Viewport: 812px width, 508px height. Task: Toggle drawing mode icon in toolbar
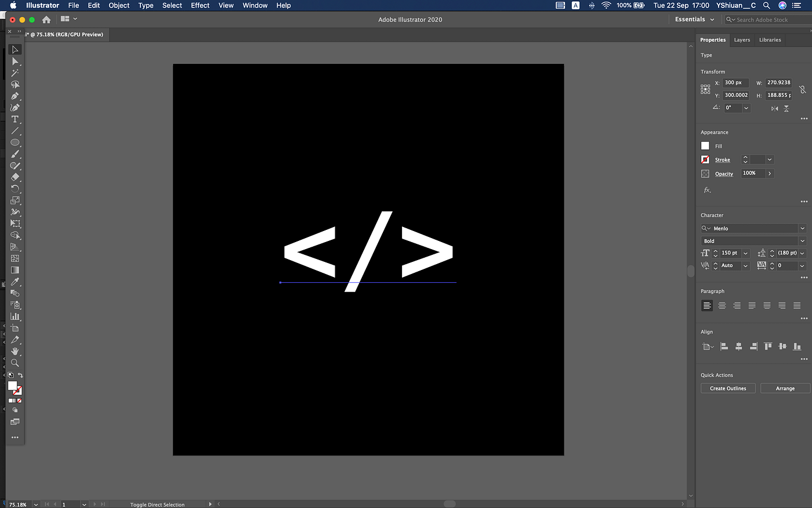tap(15, 410)
